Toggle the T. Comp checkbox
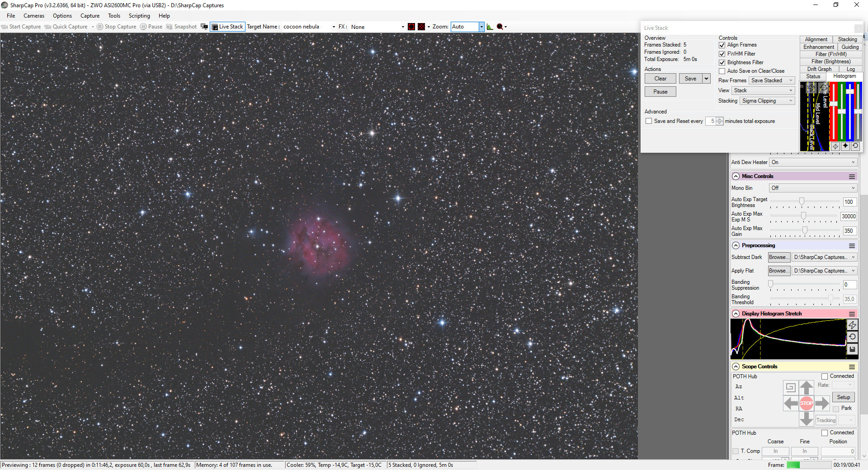Image resolution: width=868 pixels, height=470 pixels. tap(736, 451)
